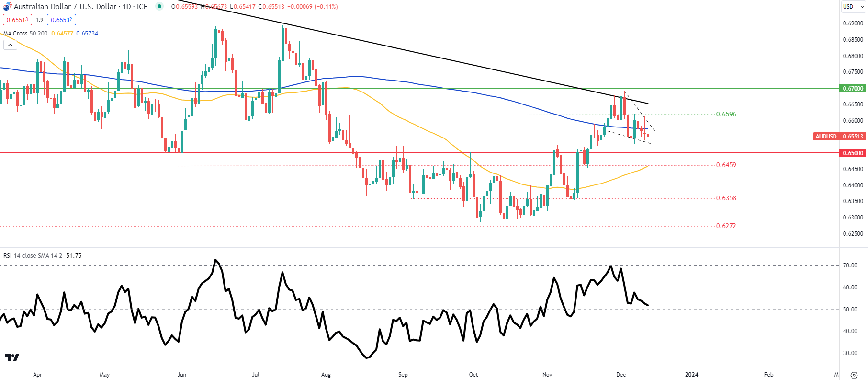Click the Jun label on time axis
This screenshot has width=868, height=380.
coord(181,375)
